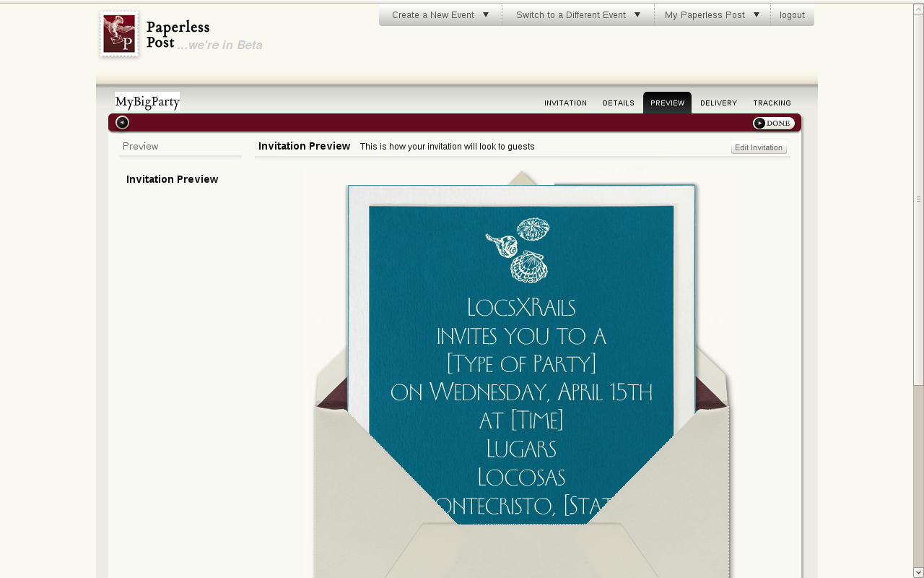Click the seashell illustration on the card

click(518, 250)
